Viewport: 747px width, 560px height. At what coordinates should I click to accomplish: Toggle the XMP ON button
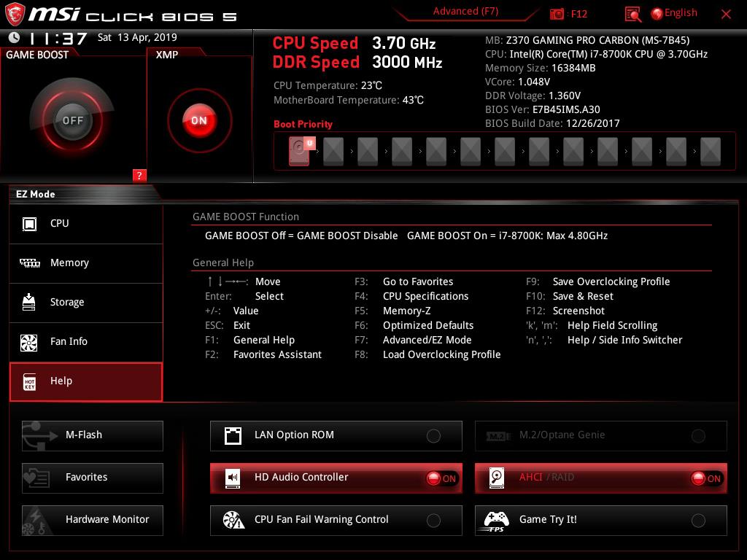[199, 120]
